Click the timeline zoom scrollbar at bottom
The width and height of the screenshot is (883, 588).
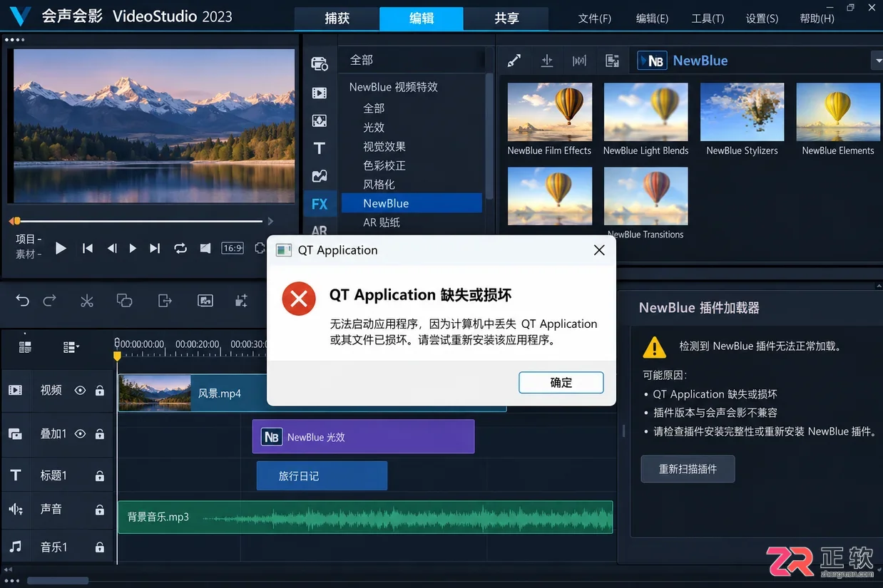[58, 581]
